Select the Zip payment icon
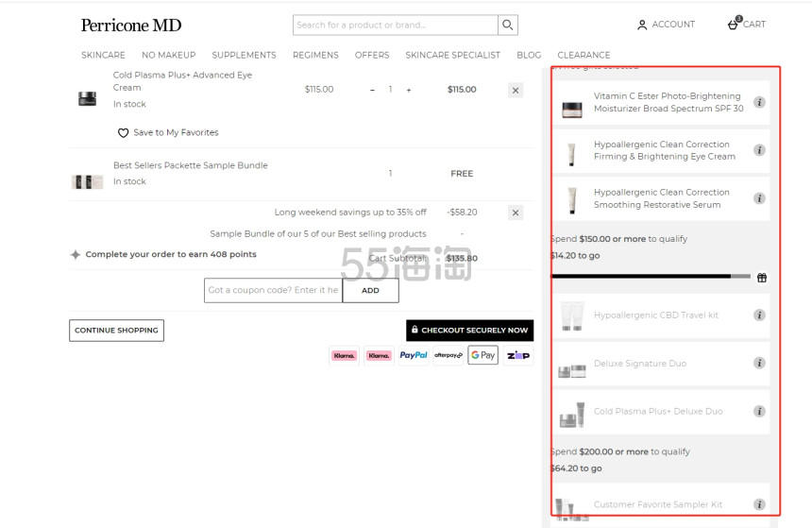This screenshot has width=812, height=528. pyautogui.click(x=517, y=355)
